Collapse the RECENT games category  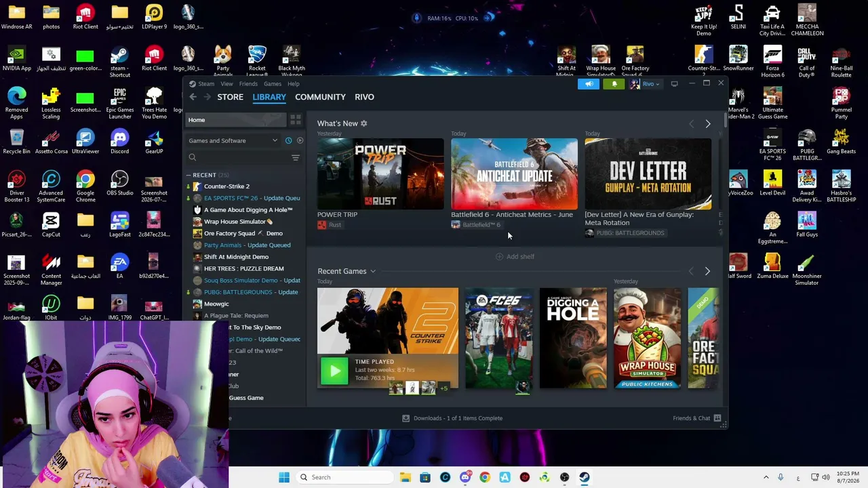click(189, 175)
